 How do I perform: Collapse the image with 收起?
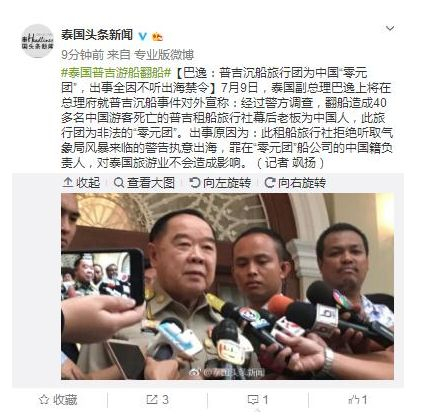coord(81,183)
